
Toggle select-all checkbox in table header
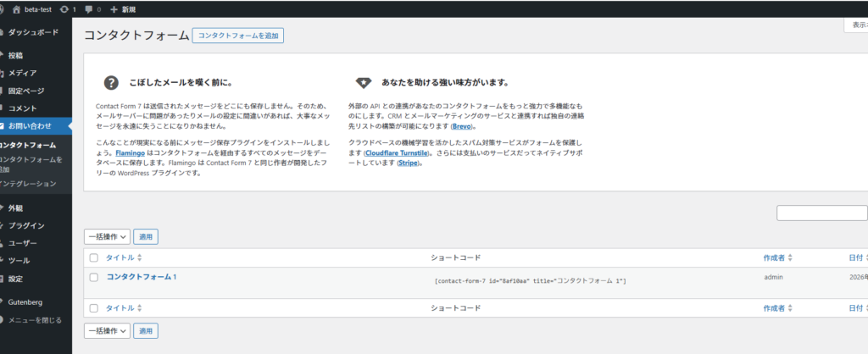point(94,257)
